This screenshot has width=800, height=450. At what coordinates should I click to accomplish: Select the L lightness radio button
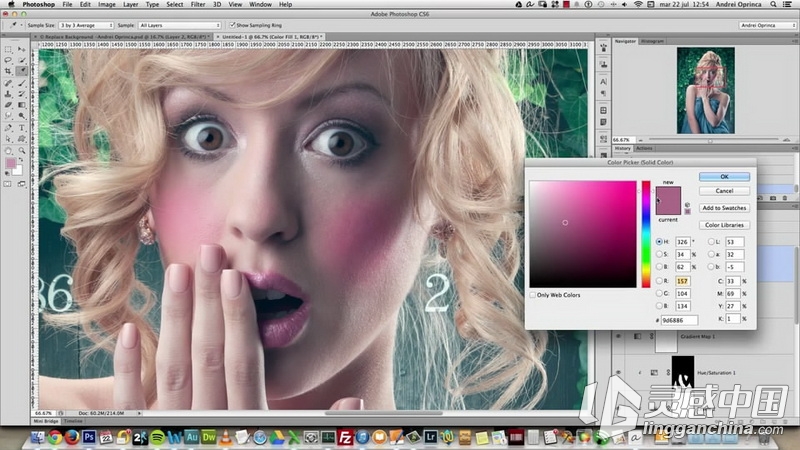point(711,241)
